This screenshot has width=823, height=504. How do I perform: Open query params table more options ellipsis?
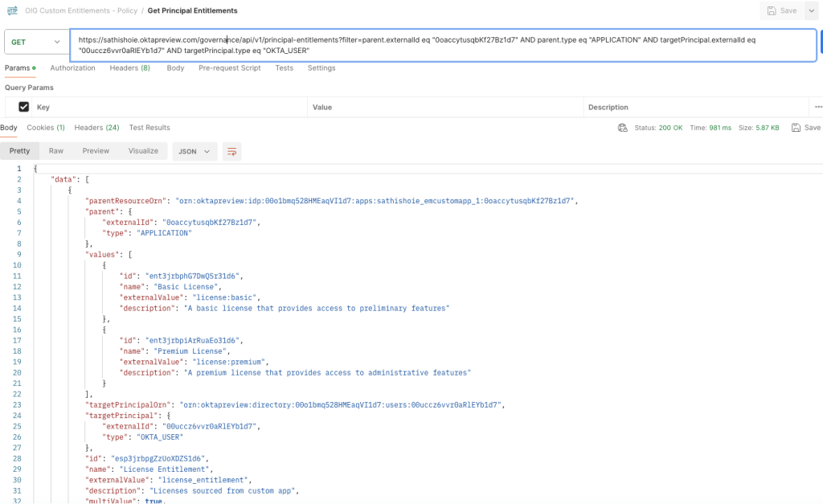click(817, 107)
